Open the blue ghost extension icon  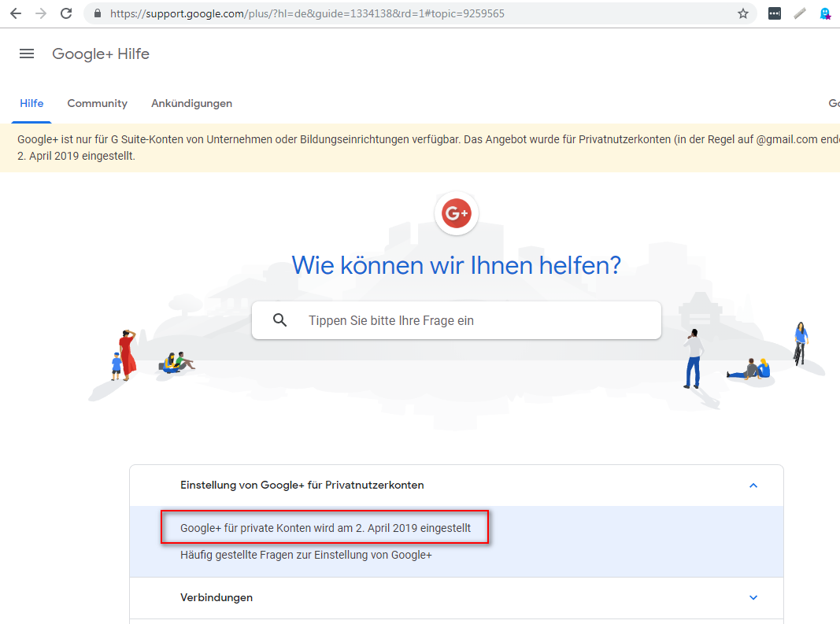[825, 13]
